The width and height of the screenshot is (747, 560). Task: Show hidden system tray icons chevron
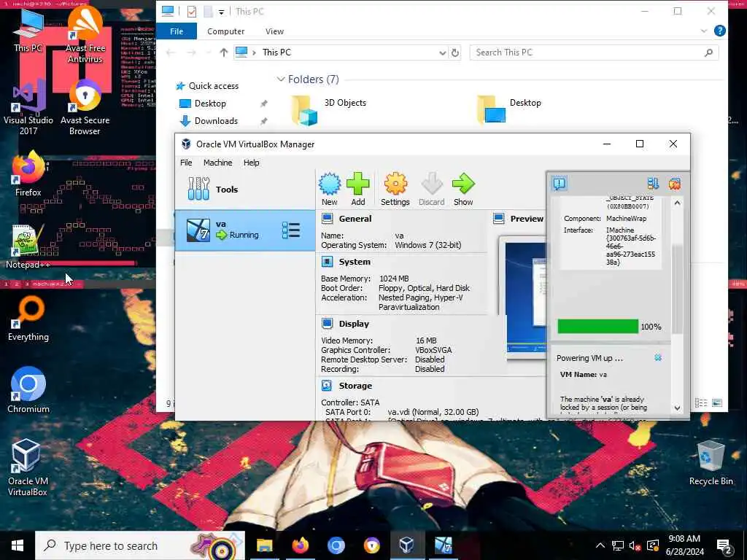(600, 545)
